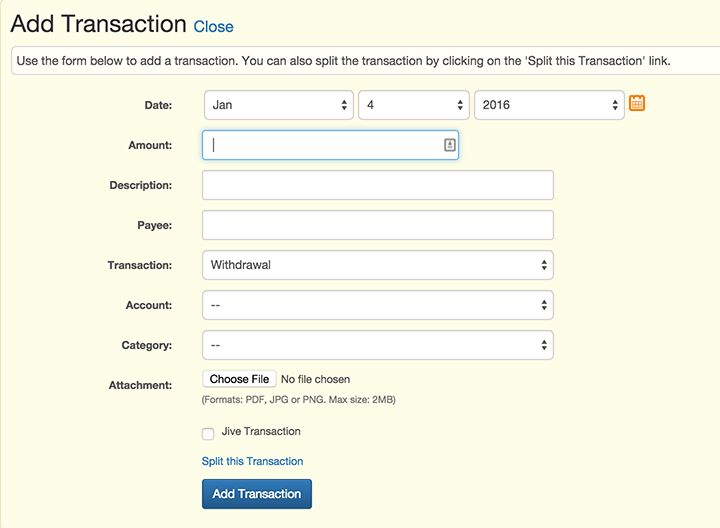Expand the Account dropdown
720x528 pixels.
tap(378, 305)
